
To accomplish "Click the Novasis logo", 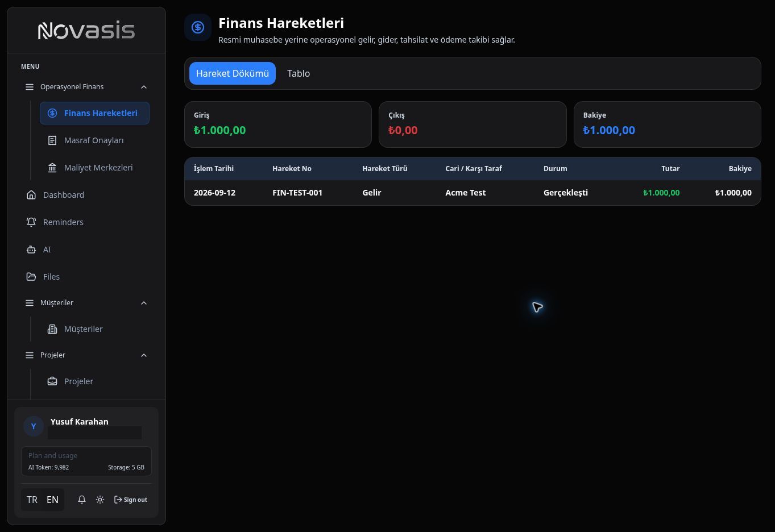I will 86,31.
